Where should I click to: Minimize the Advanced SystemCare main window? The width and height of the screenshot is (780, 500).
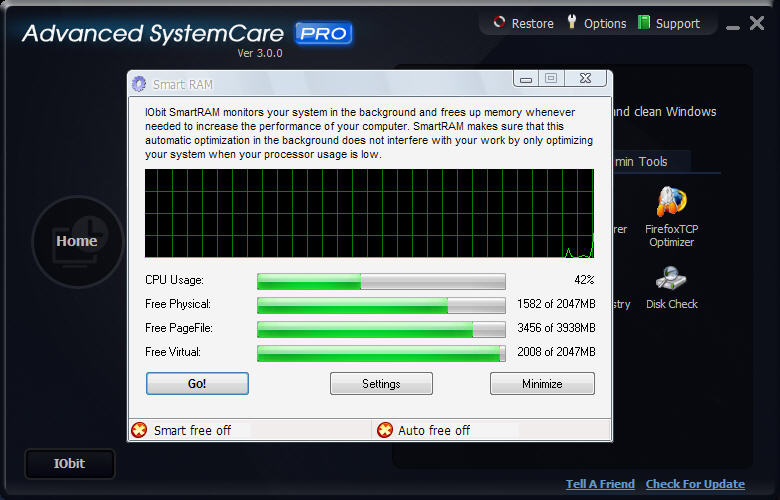click(x=732, y=27)
